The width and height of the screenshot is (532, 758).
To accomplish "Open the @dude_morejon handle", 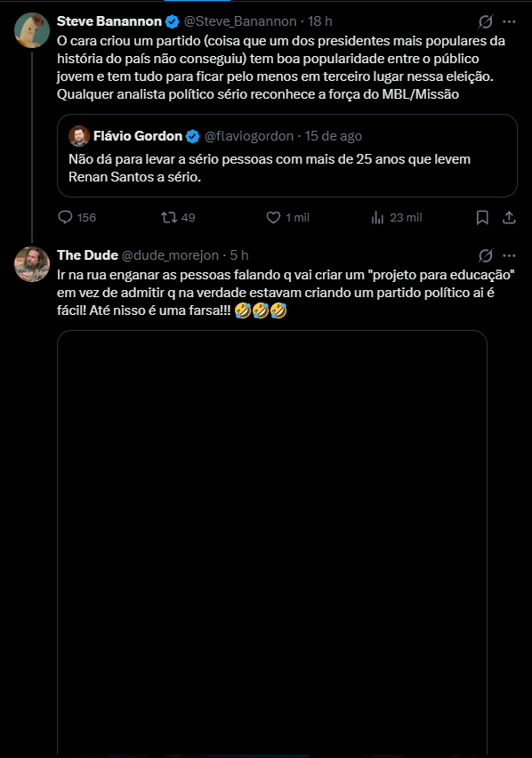I will [x=170, y=255].
